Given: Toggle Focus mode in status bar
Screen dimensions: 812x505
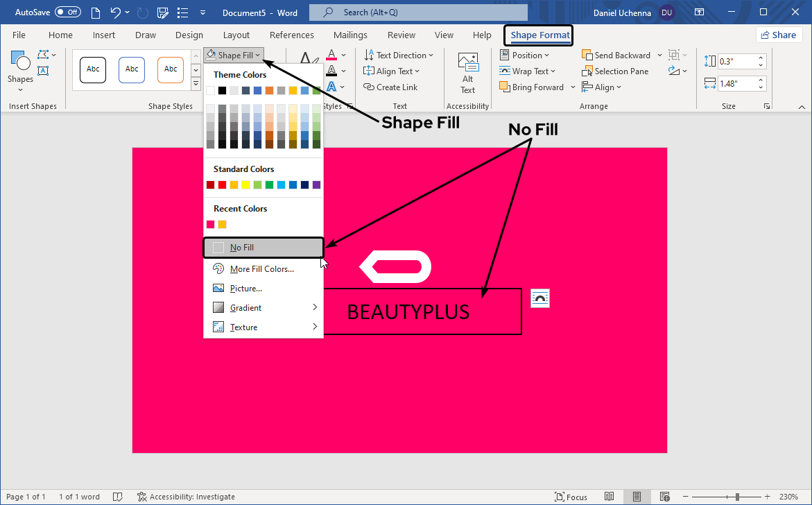Looking at the screenshot, I should tap(571, 497).
